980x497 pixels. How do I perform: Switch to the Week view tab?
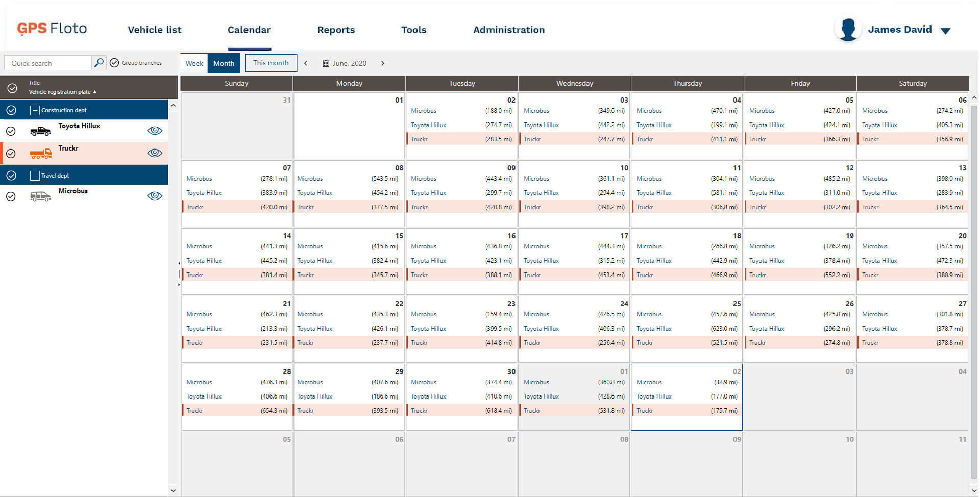coord(194,63)
